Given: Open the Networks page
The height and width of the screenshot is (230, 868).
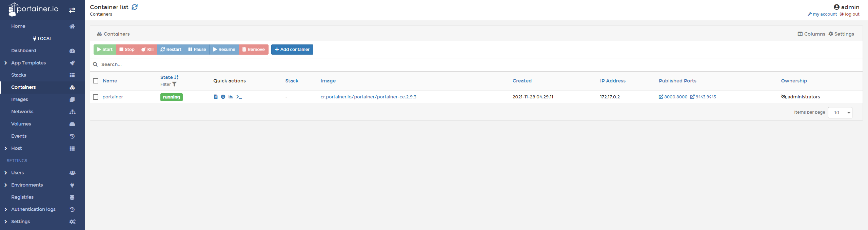Looking at the screenshot, I should pos(22,112).
